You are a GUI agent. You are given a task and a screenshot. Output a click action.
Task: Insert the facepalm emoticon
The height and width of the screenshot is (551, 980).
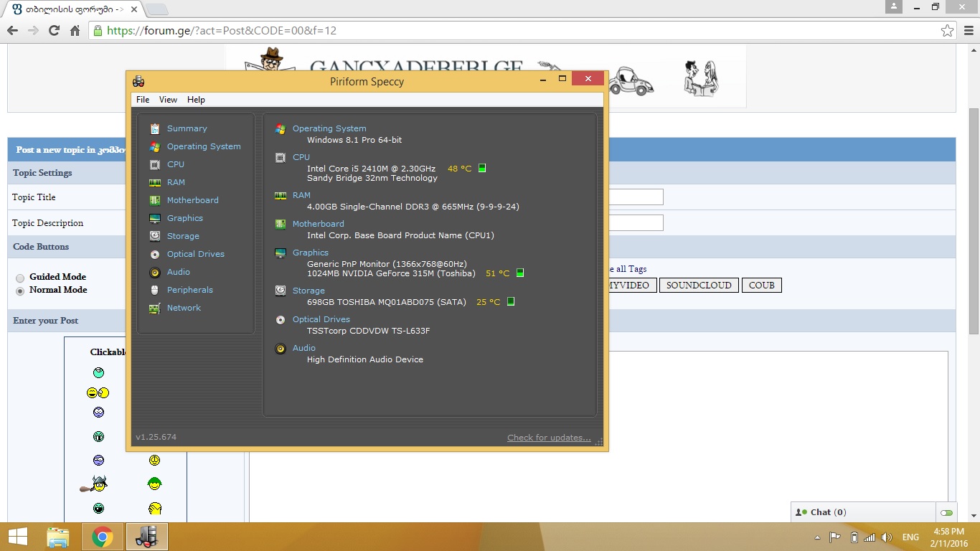coord(155,509)
